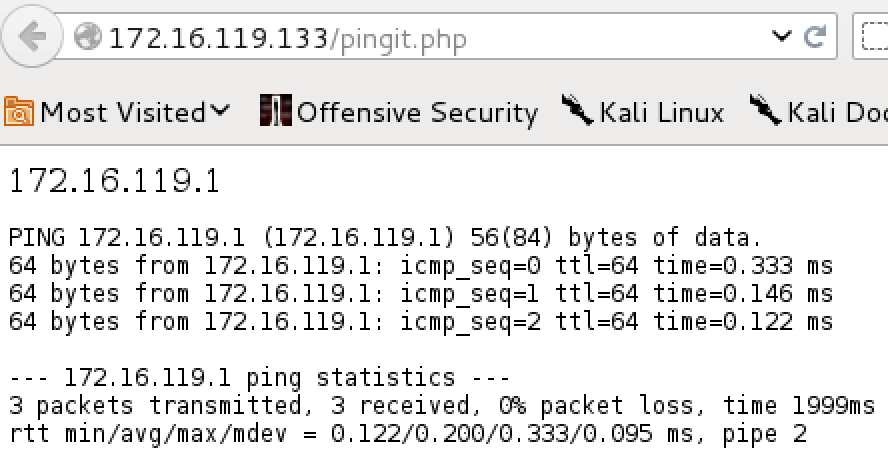Click the 172.16.119.1 heading text
888x468 pixels.
click(x=114, y=181)
